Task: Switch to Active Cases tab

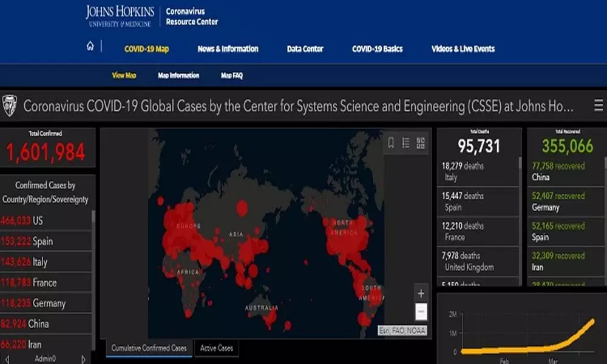Action: pyautogui.click(x=217, y=348)
